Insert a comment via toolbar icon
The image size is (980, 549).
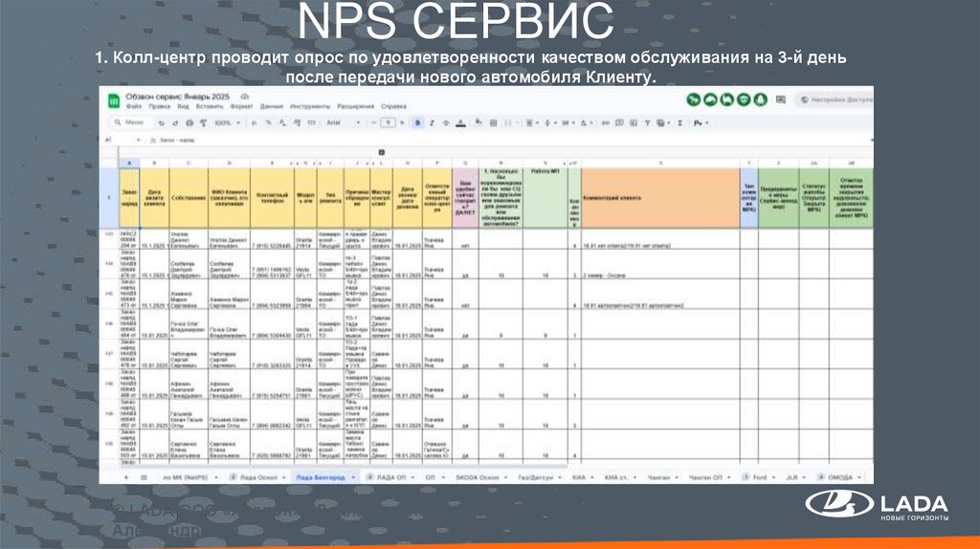pyautogui.click(x=619, y=123)
